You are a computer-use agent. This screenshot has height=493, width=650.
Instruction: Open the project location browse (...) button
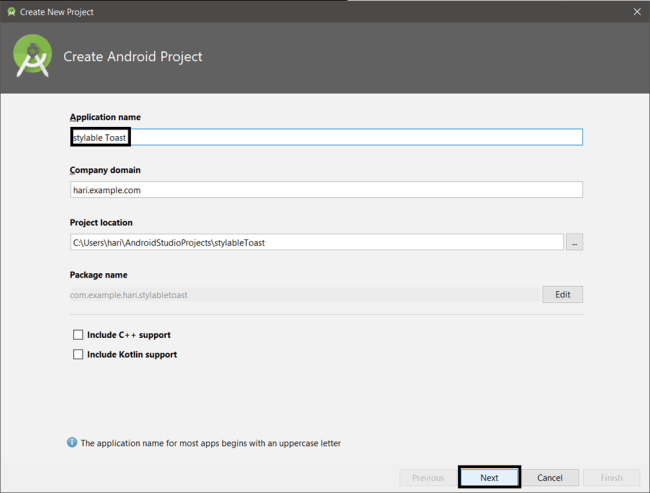coord(574,242)
